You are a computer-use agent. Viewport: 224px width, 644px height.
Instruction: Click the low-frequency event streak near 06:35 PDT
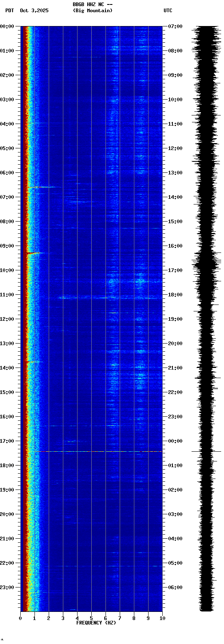pos(43,187)
